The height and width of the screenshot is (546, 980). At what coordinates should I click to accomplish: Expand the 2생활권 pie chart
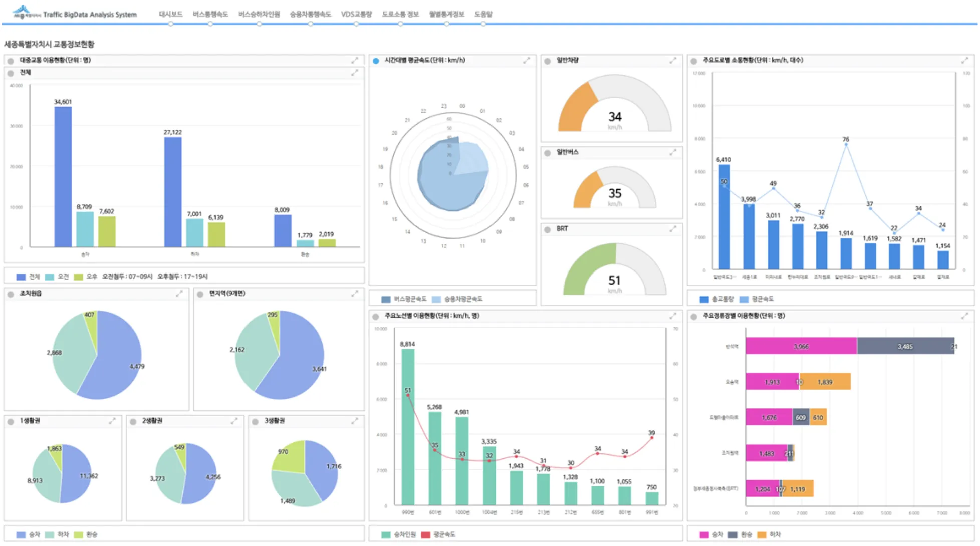click(234, 421)
